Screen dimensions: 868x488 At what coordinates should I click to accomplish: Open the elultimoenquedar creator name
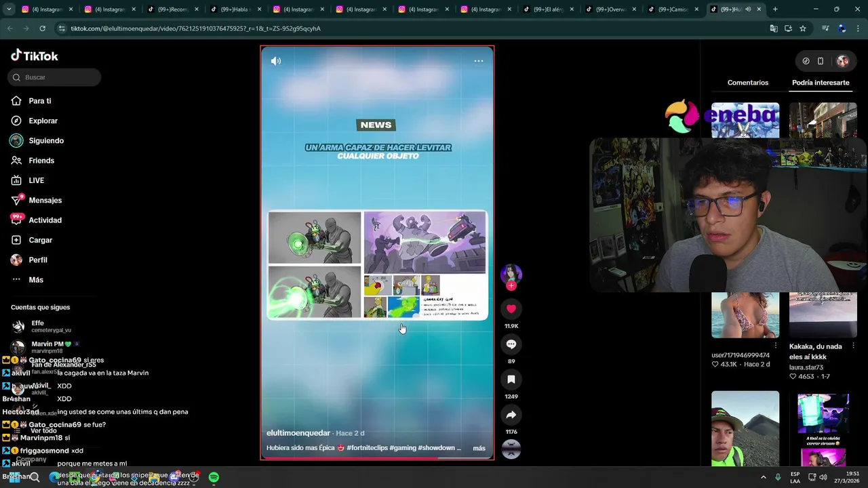click(x=298, y=433)
